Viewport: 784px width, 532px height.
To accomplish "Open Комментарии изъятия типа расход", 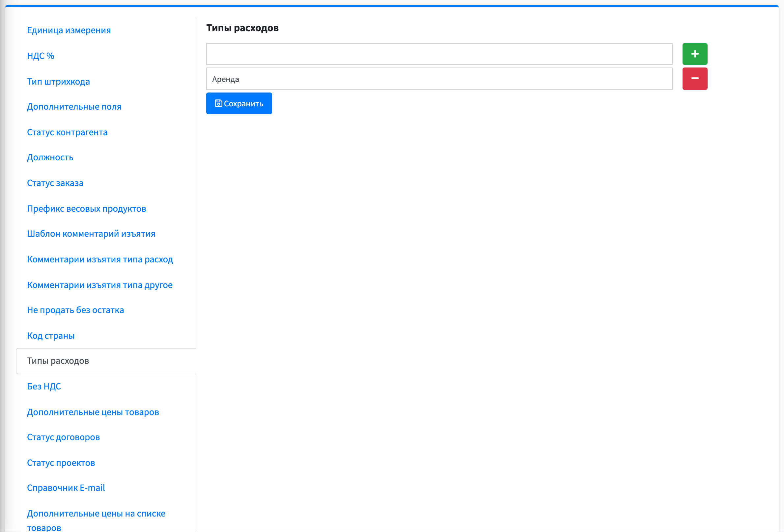I will click(x=100, y=259).
